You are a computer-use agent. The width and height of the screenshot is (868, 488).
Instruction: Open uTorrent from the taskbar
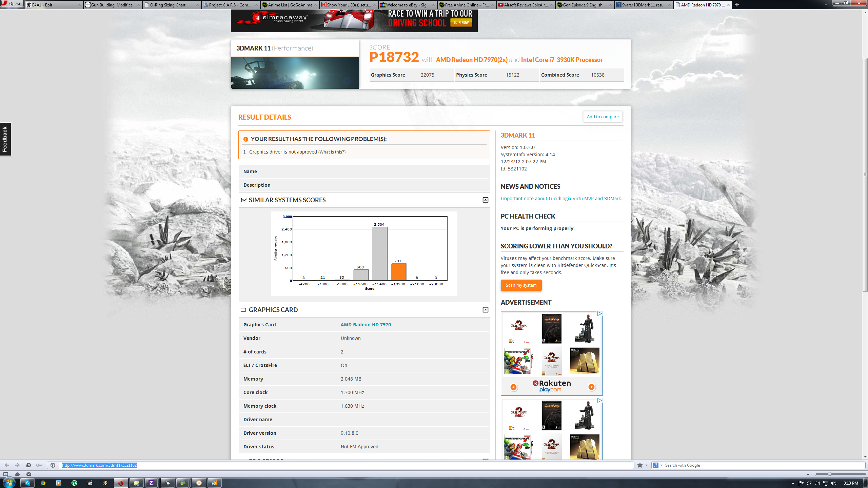click(74, 483)
